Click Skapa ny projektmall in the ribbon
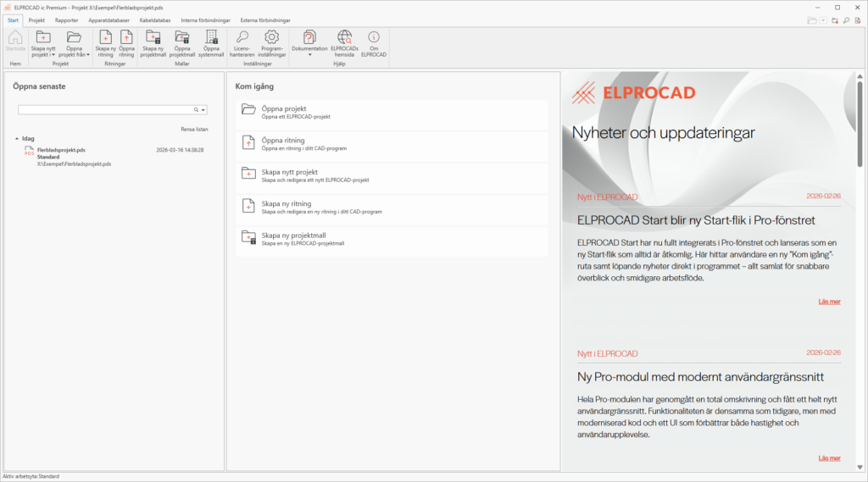Image resolution: width=868 pixels, height=482 pixels. pos(153,44)
